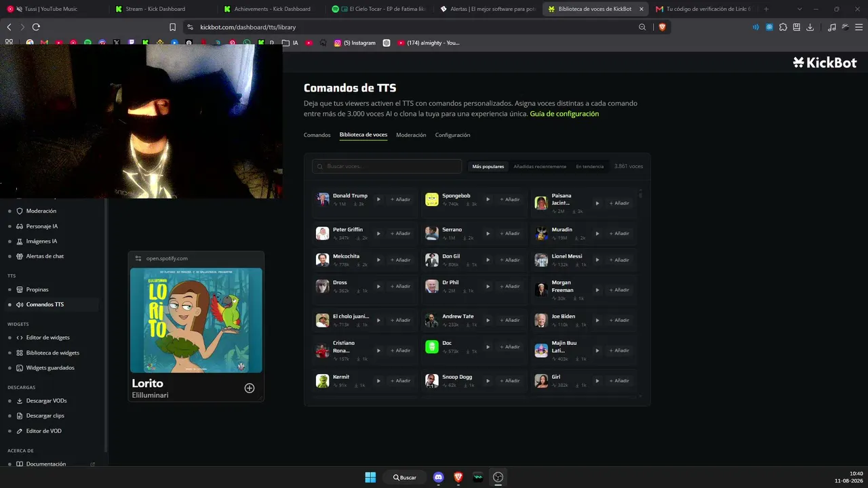Click the browser address bar URL
The width and height of the screenshot is (868, 488).
pos(248,27)
